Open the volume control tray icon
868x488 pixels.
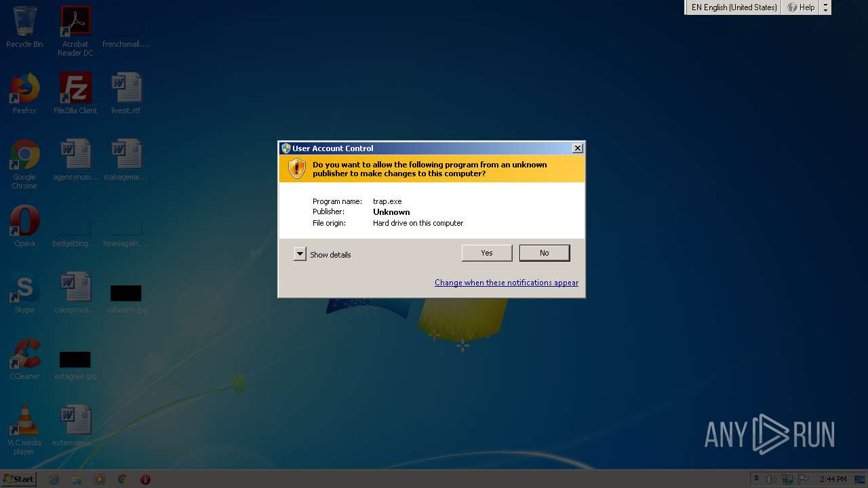[x=771, y=479]
